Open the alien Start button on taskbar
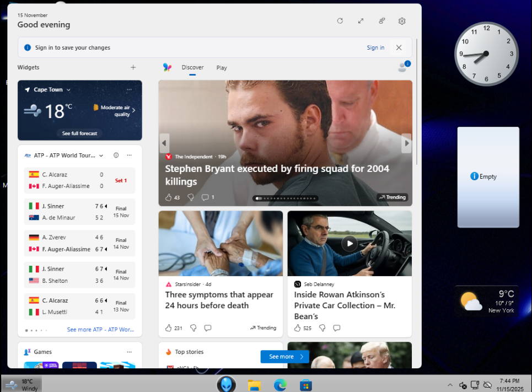The height and width of the screenshot is (392, 532). (x=226, y=384)
